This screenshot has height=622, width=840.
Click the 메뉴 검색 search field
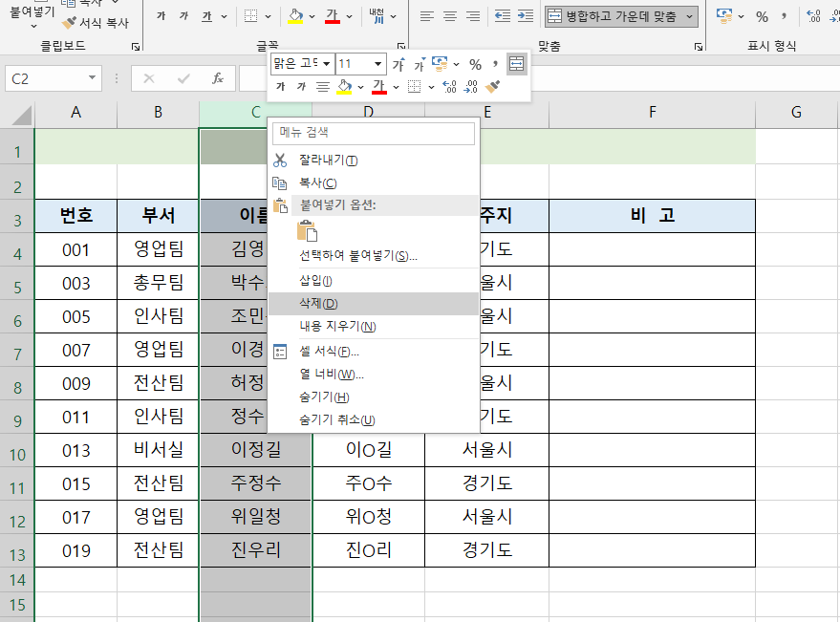click(374, 133)
